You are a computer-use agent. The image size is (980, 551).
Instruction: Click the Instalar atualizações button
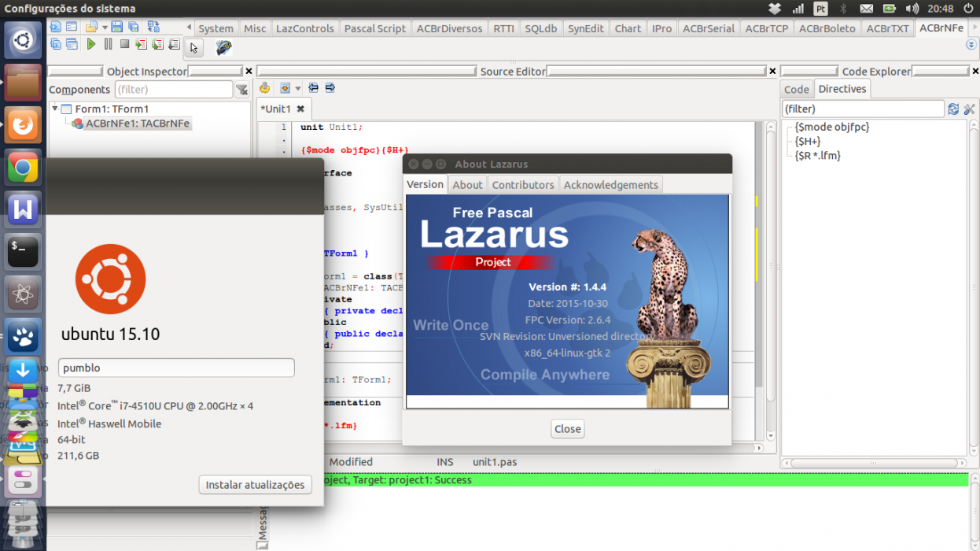tap(255, 485)
